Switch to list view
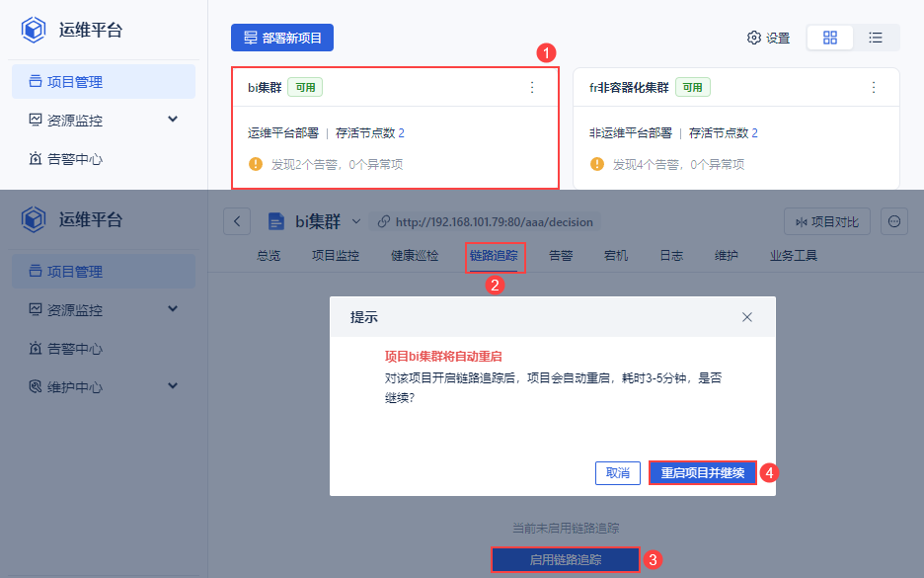924x578 pixels. (x=876, y=38)
